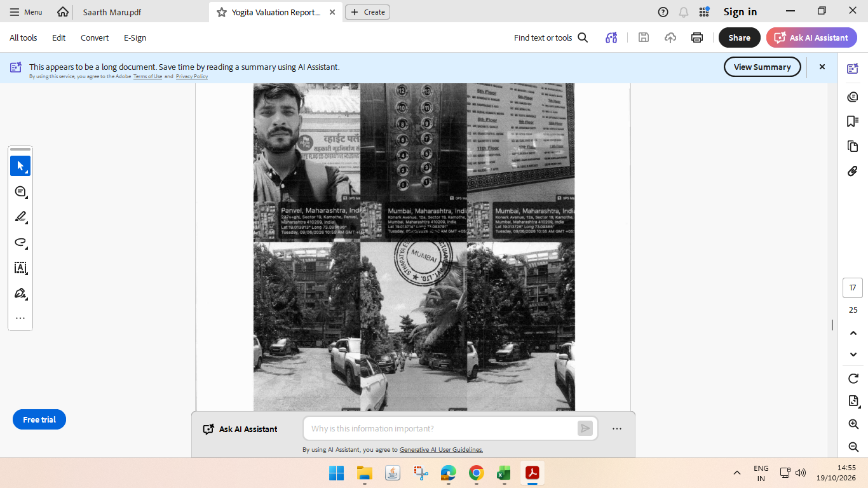Open Google Chrome from the taskbar
The width and height of the screenshot is (868, 488).
pyautogui.click(x=476, y=473)
